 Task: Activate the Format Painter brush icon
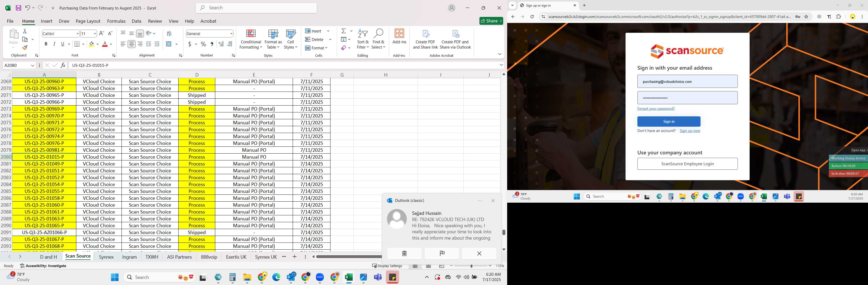pos(25,47)
